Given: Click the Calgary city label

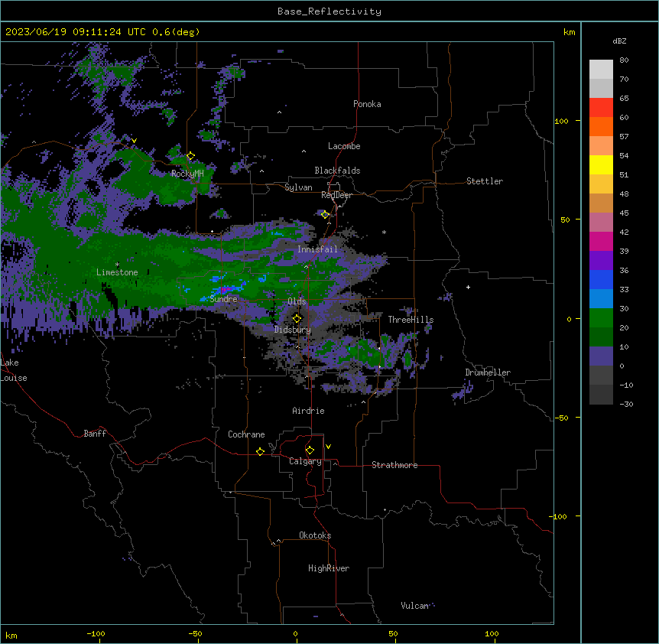Looking at the screenshot, I should (305, 461).
